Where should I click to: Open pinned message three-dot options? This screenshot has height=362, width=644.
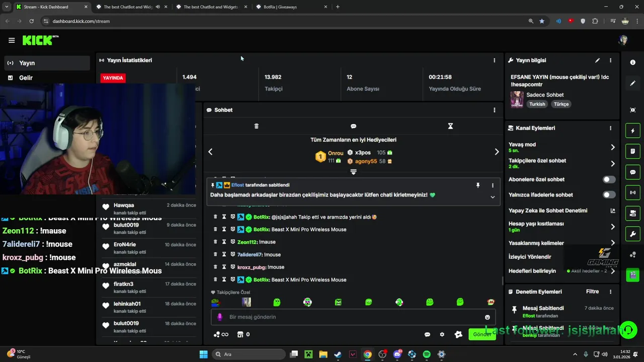(x=493, y=186)
